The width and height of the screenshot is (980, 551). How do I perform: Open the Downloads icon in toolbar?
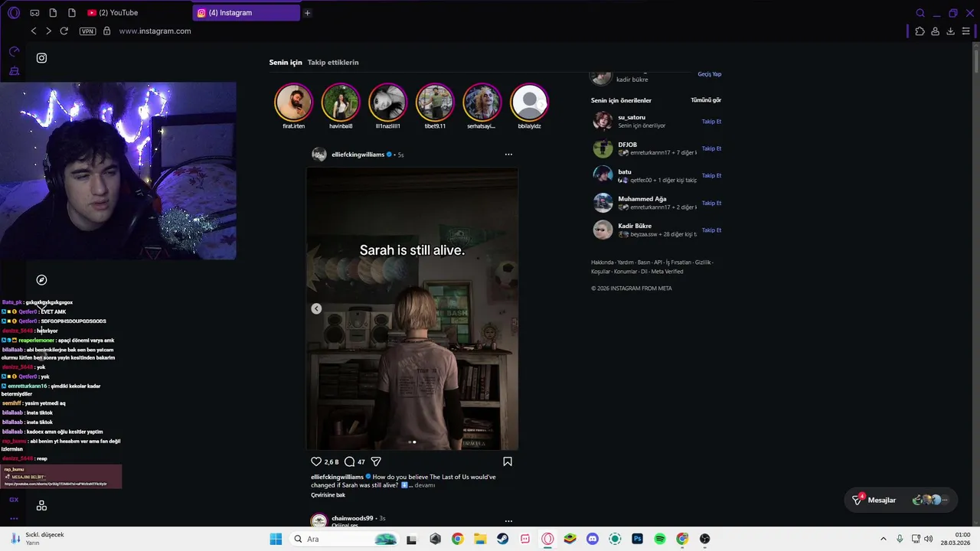click(950, 31)
